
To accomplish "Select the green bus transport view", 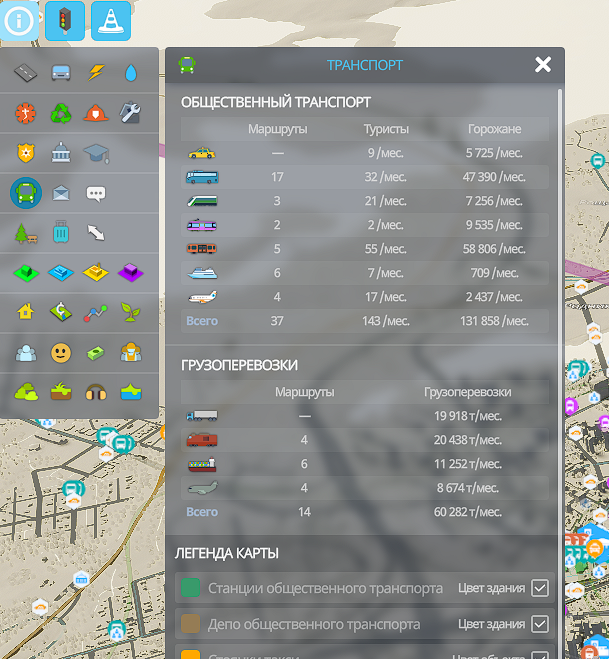I will [26, 193].
